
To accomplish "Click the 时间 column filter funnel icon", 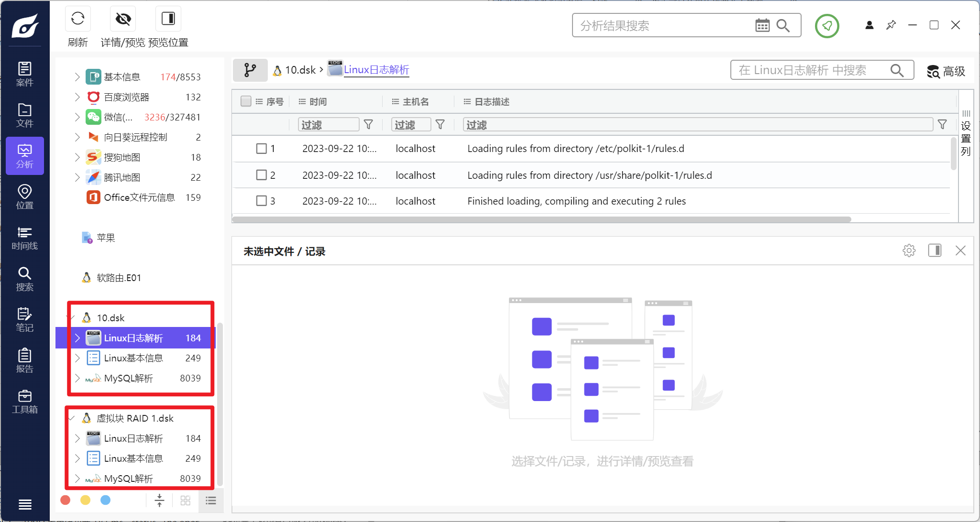I will click(x=368, y=124).
